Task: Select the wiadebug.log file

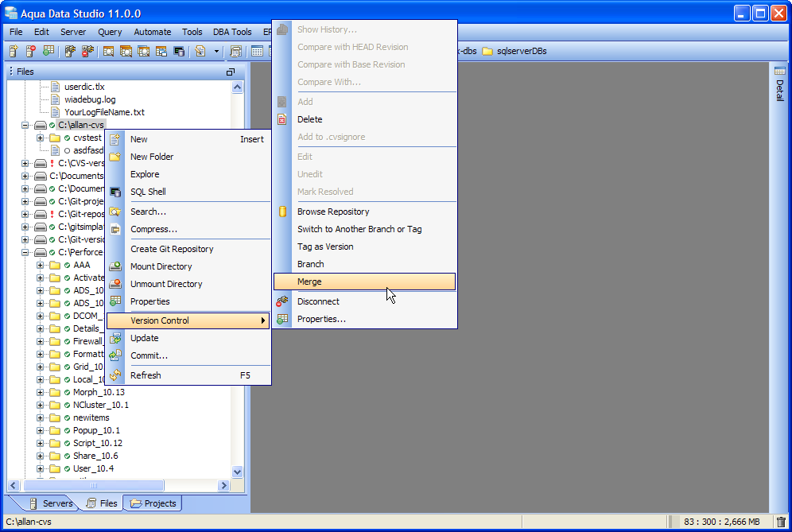Action: 90,99
